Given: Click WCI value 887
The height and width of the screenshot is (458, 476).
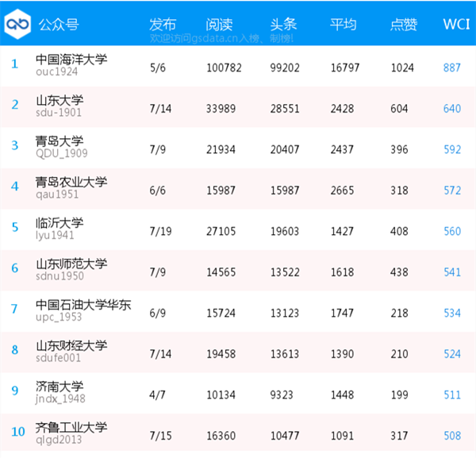Looking at the screenshot, I should pyautogui.click(x=452, y=67).
